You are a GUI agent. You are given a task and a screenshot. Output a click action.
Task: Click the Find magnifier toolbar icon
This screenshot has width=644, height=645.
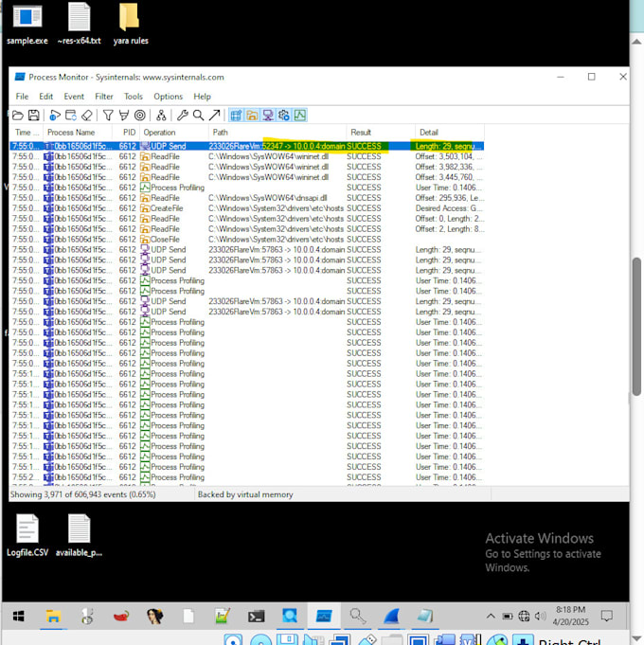click(198, 116)
